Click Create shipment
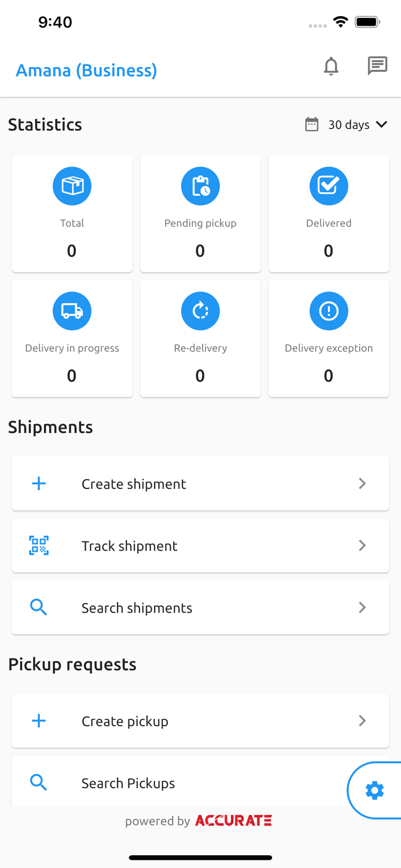The height and width of the screenshot is (868, 401). tap(134, 483)
